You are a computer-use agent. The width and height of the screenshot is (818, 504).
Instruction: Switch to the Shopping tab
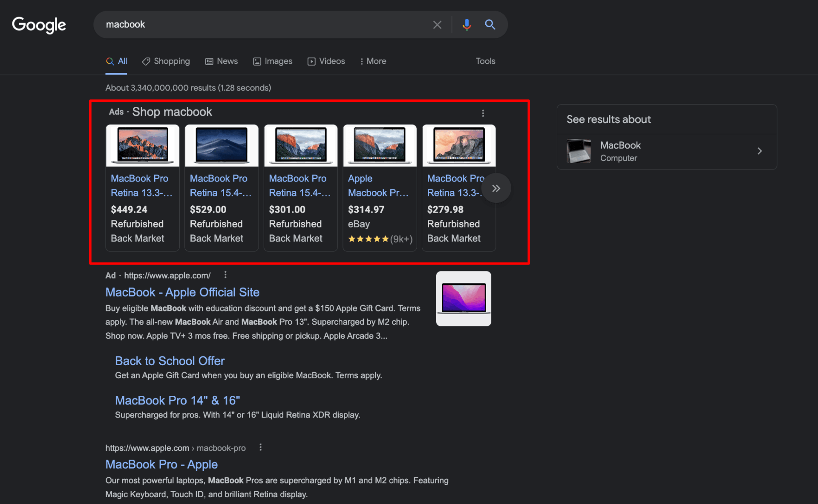[166, 61]
